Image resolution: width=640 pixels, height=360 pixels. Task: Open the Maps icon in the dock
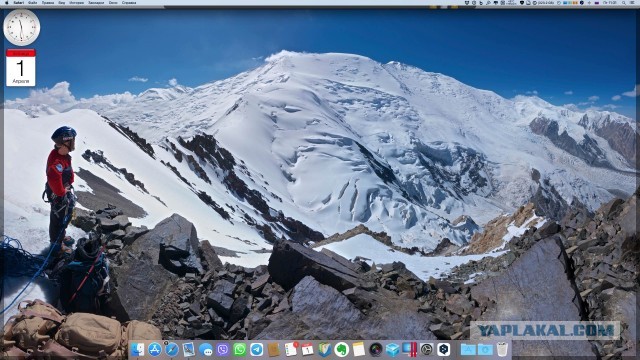click(324, 349)
